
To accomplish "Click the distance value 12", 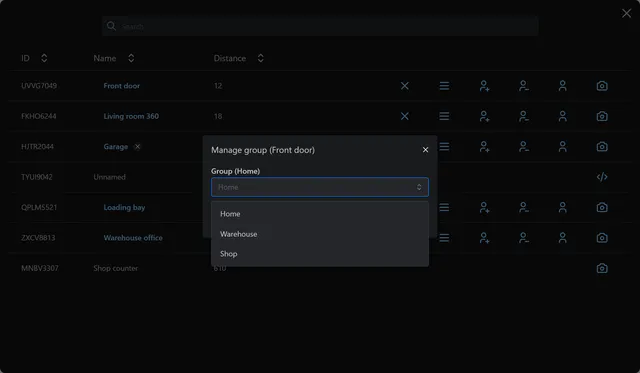I will 218,86.
